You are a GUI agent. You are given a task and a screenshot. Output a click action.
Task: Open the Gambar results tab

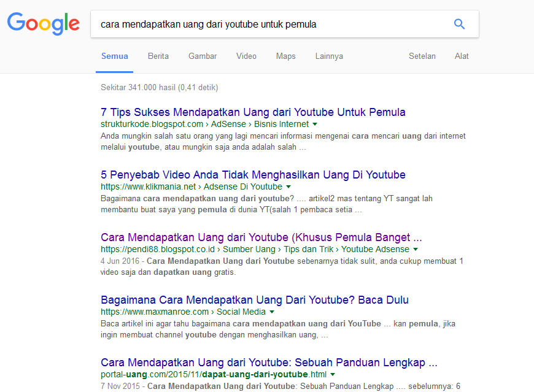point(203,56)
